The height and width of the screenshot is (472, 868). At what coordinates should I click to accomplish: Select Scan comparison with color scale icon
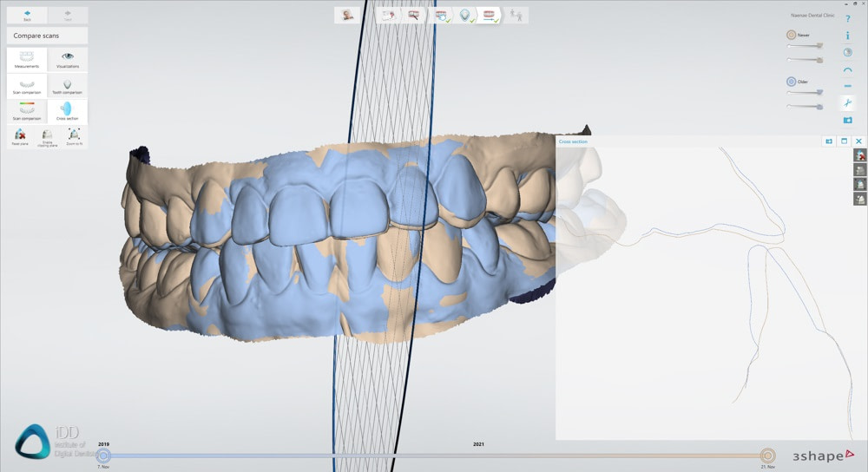[27, 111]
